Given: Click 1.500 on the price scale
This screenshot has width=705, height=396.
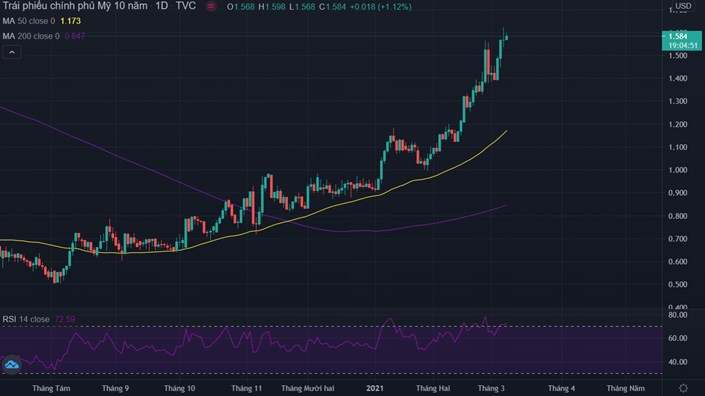Looking at the screenshot, I should tap(678, 56).
